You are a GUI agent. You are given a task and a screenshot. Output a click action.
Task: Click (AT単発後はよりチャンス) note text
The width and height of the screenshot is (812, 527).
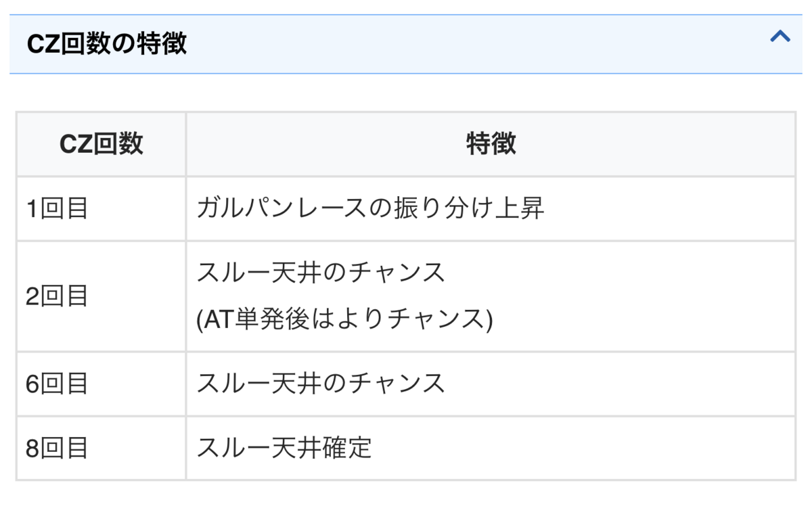pos(344,319)
